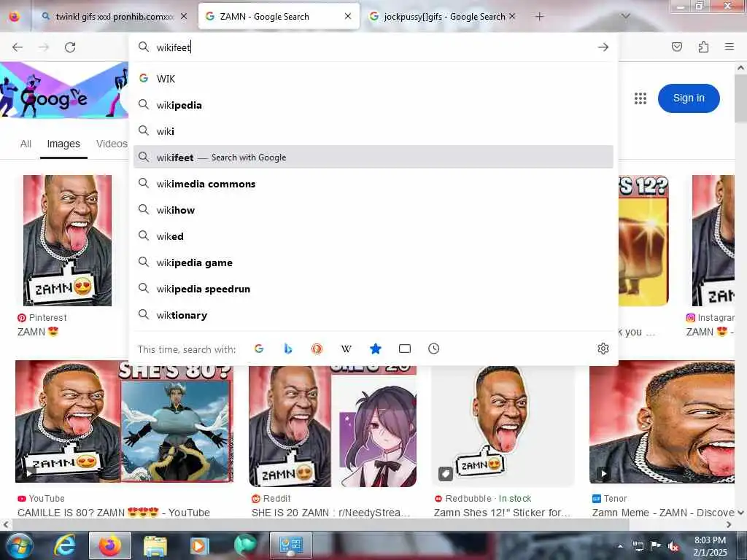Click the muted volume tray icon

(673, 546)
